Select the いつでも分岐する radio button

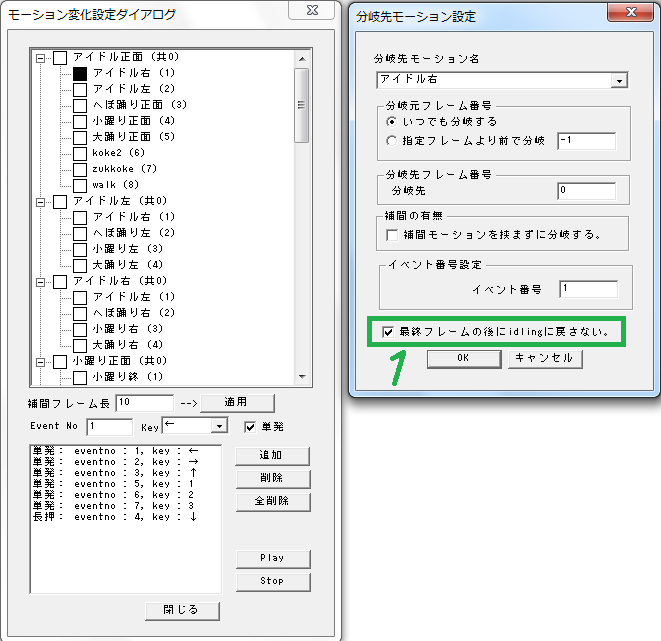coord(392,122)
